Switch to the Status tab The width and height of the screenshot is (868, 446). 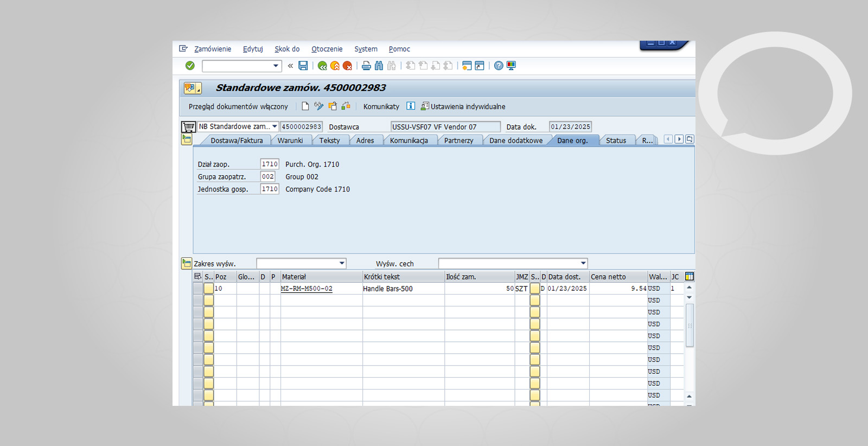coord(616,141)
